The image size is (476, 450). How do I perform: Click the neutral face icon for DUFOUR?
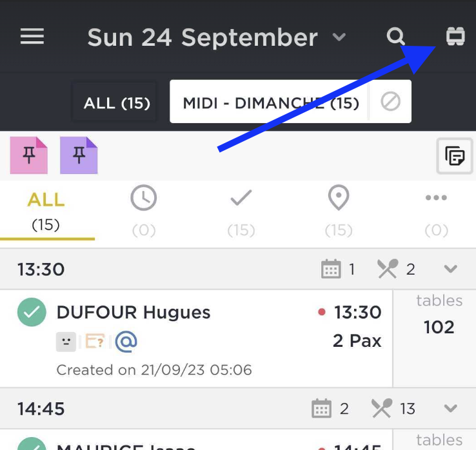[x=66, y=342]
